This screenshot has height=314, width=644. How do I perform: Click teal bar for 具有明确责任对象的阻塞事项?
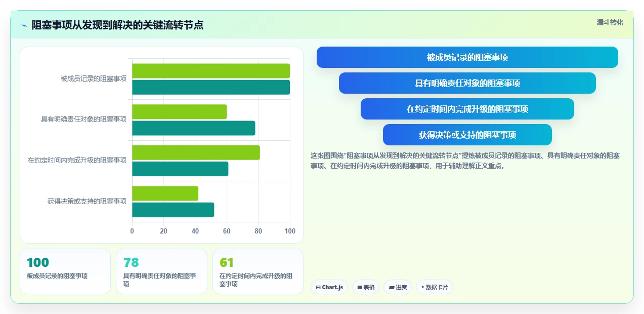(194, 128)
